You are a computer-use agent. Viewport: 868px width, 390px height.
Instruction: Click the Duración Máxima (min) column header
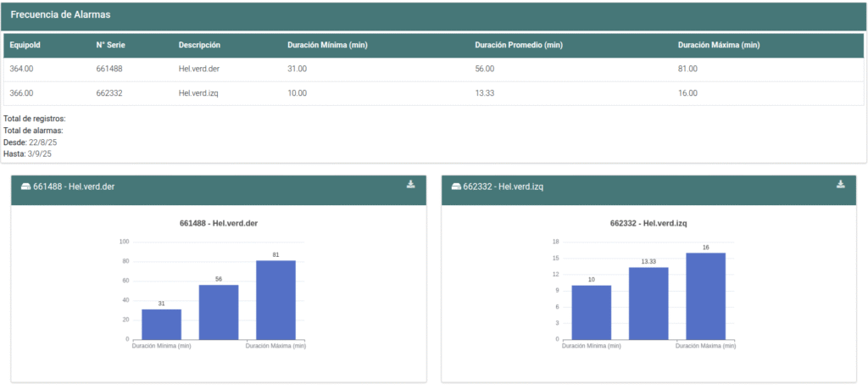coord(719,45)
